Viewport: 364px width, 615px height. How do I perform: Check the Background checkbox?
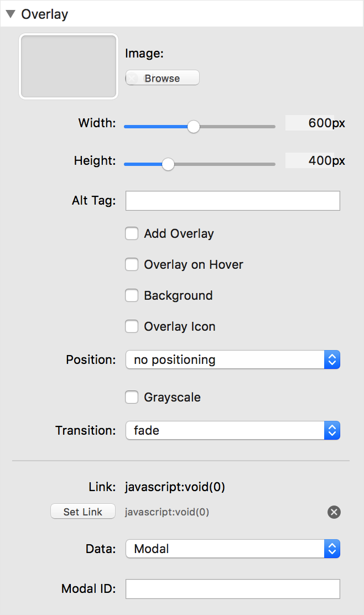click(x=132, y=295)
